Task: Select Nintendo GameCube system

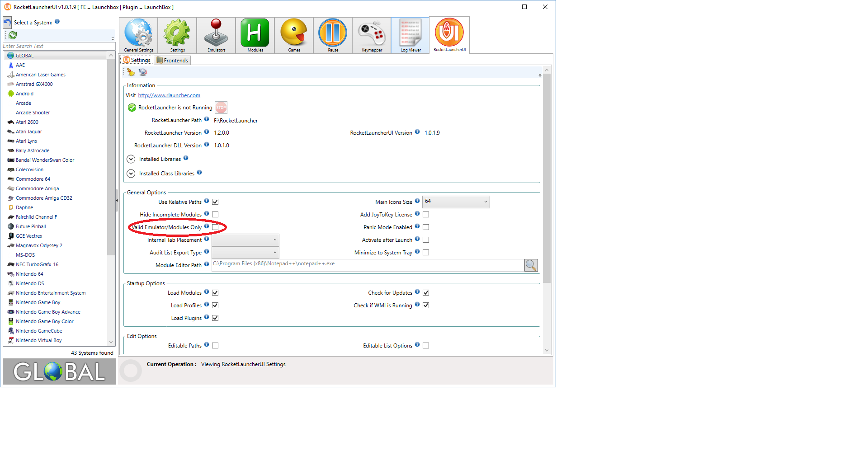Action: (55, 331)
